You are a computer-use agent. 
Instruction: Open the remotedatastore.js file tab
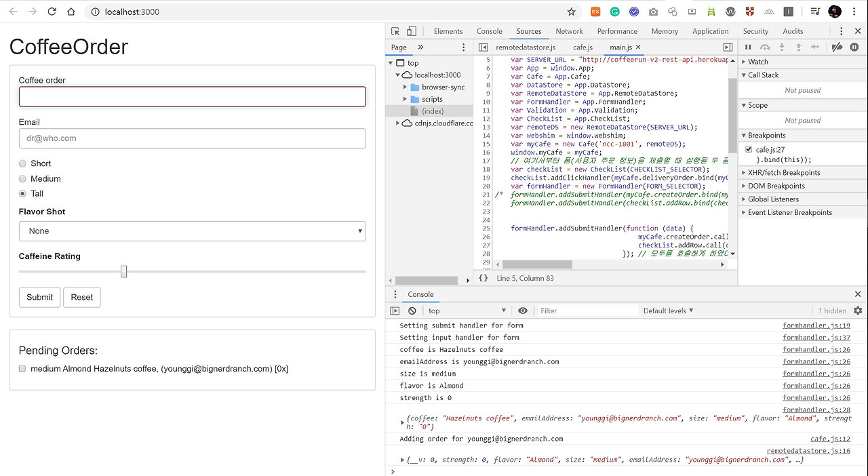(525, 47)
